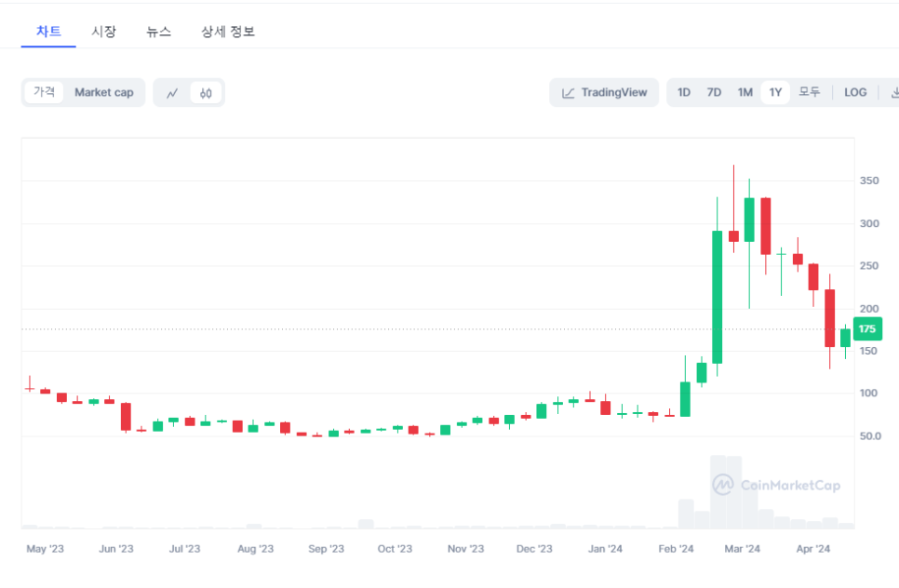Click the Dec '23 axis label
Viewport: 899px width, 588px height.
coord(534,548)
